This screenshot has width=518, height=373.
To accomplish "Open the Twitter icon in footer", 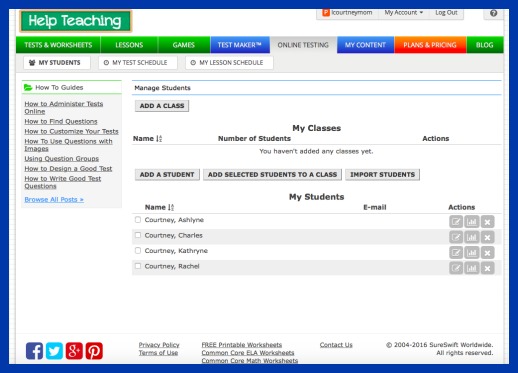I will pyautogui.click(x=54, y=351).
